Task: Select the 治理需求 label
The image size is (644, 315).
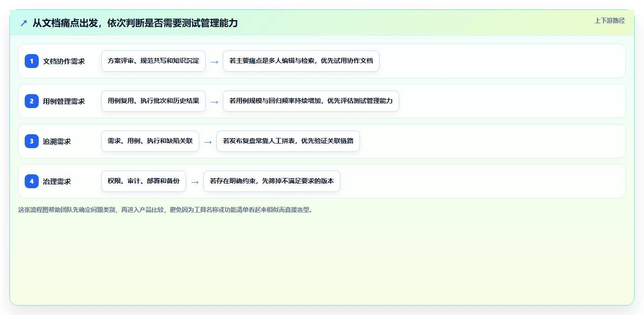Action: [57, 181]
